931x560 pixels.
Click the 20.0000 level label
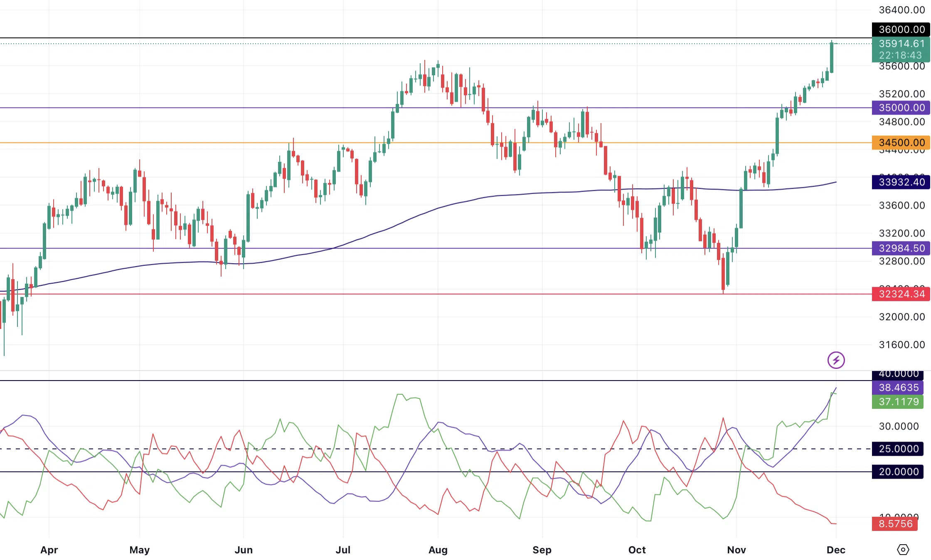898,472
